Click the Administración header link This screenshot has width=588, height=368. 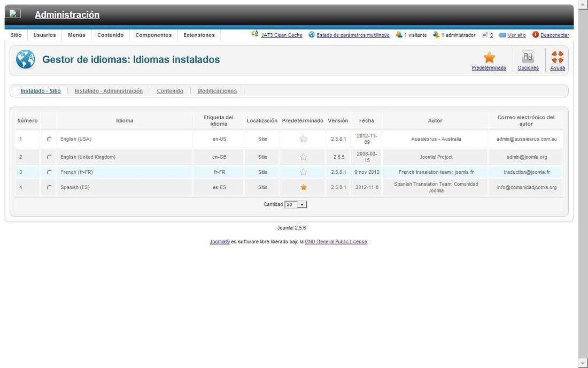[x=67, y=14]
